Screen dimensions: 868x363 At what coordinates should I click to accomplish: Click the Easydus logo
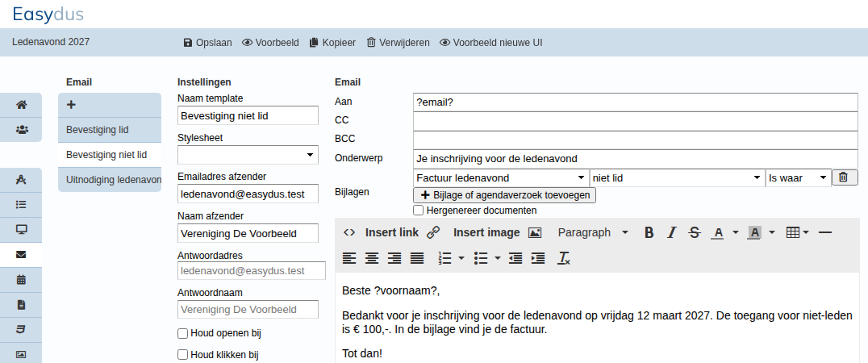tap(48, 14)
